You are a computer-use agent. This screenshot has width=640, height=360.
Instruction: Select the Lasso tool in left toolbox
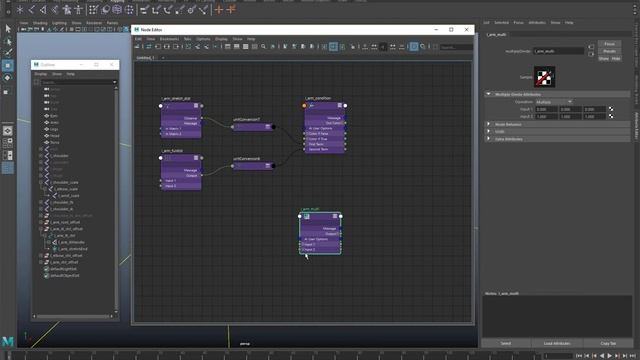click(x=8, y=41)
